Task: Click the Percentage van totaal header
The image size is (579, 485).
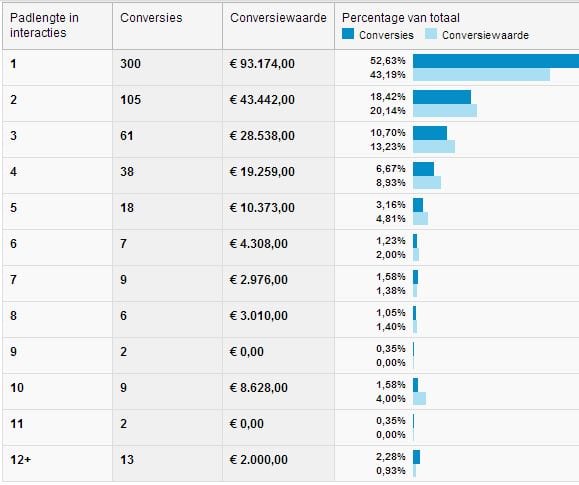Action: 401,18
